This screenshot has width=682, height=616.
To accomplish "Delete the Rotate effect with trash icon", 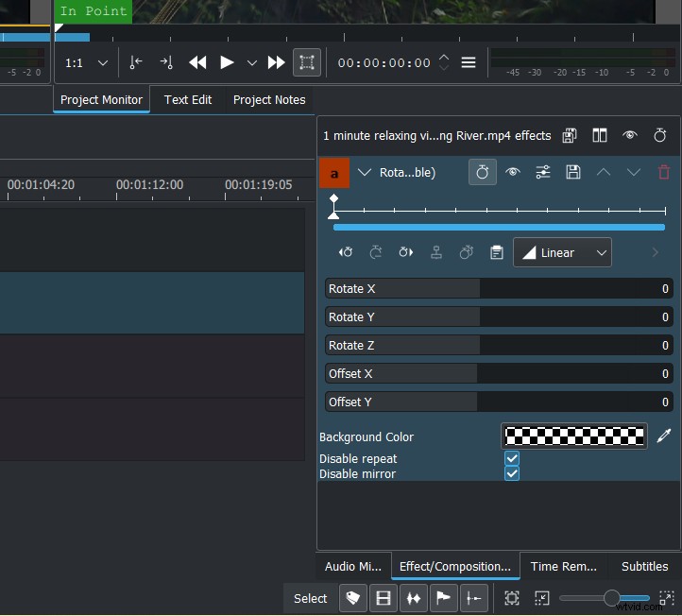I will pos(664,172).
